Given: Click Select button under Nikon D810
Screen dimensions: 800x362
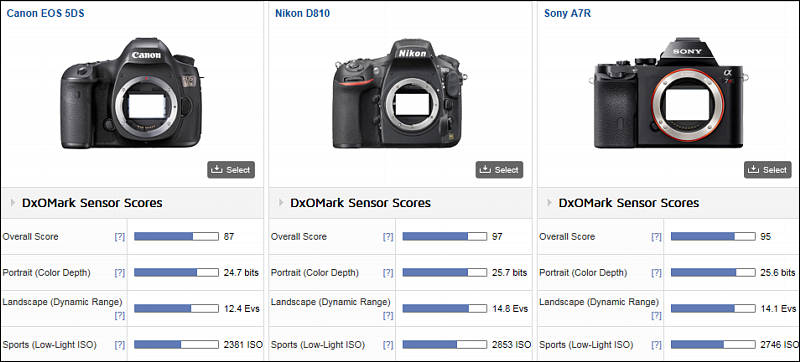Looking at the screenshot, I should [x=499, y=170].
